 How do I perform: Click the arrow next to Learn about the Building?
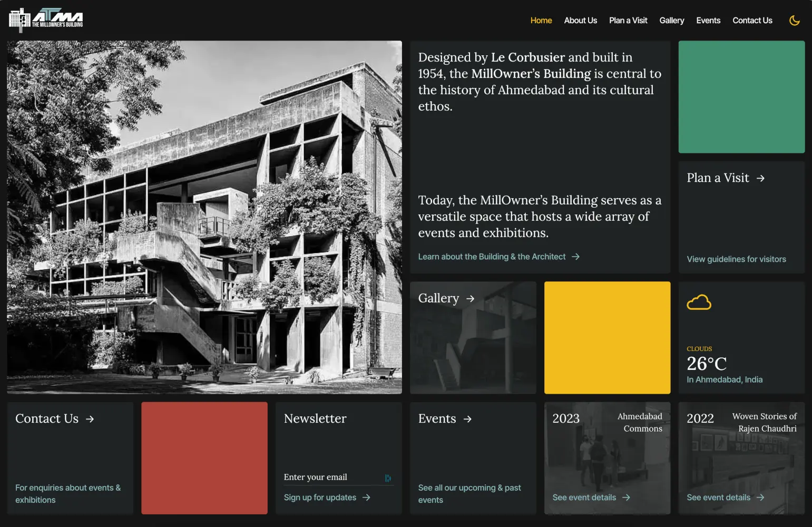[x=576, y=257]
